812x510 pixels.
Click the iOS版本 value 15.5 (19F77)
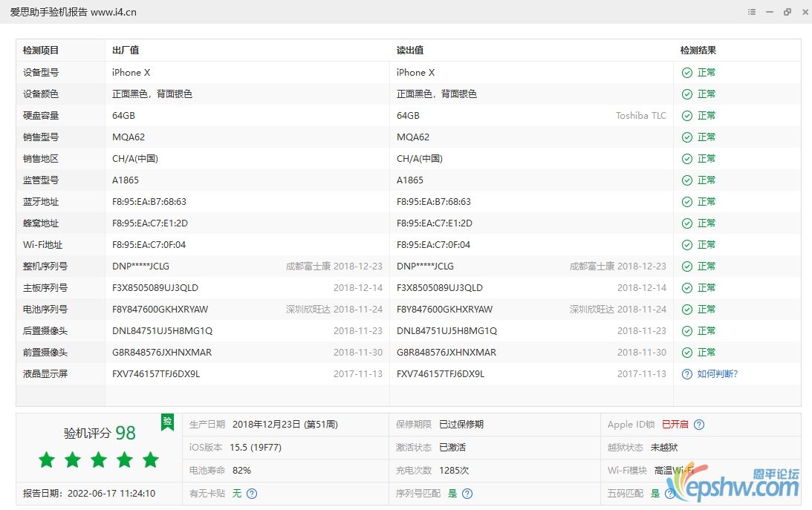tap(256, 448)
